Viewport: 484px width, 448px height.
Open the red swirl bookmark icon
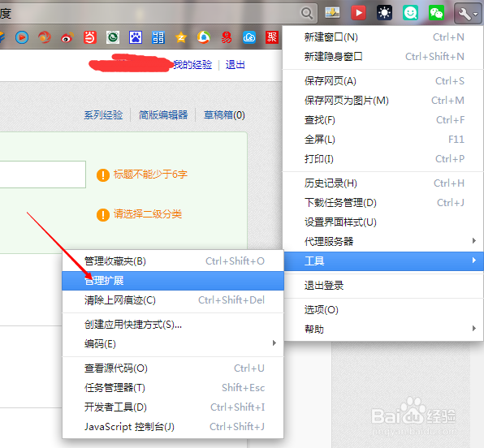pyautogui.click(x=45, y=37)
